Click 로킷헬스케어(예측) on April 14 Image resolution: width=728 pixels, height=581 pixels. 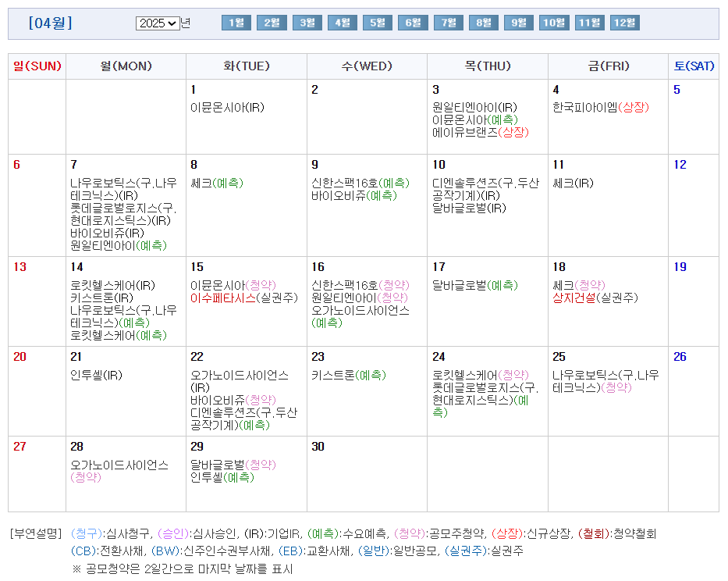coord(119,336)
